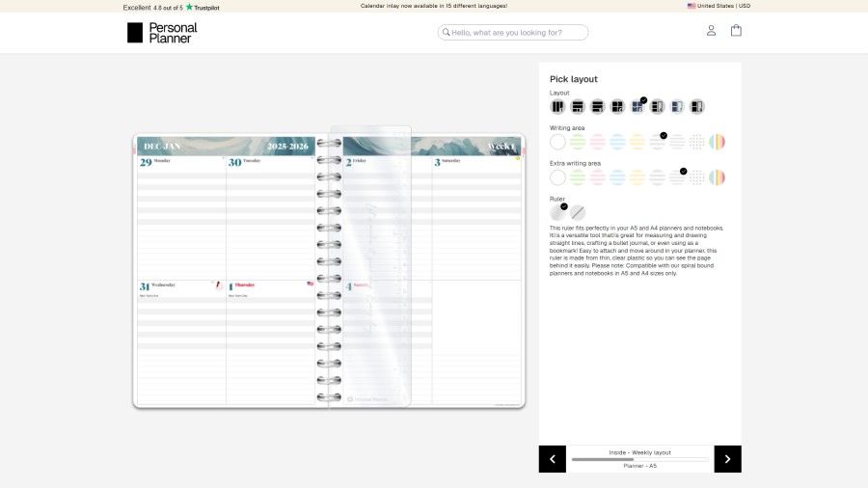Select green lined Writing area swatch
Viewport: 868px width, 488px height.
coord(578,142)
